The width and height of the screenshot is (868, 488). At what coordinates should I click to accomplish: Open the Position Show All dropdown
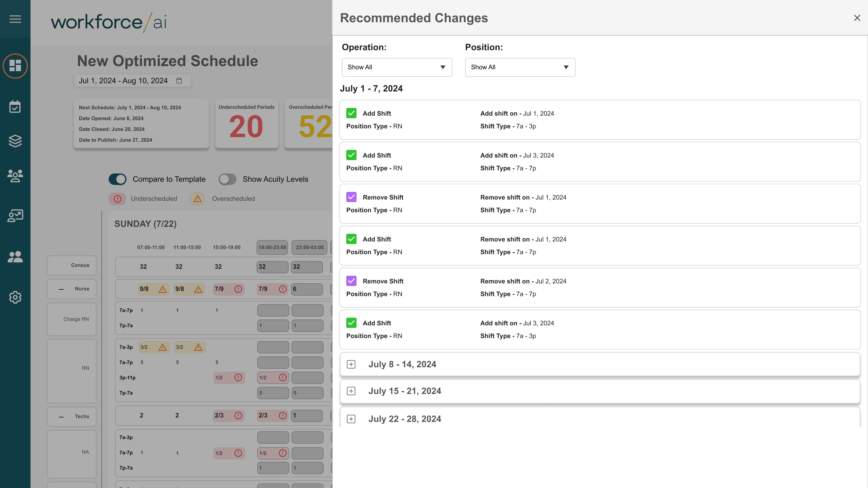click(x=520, y=67)
